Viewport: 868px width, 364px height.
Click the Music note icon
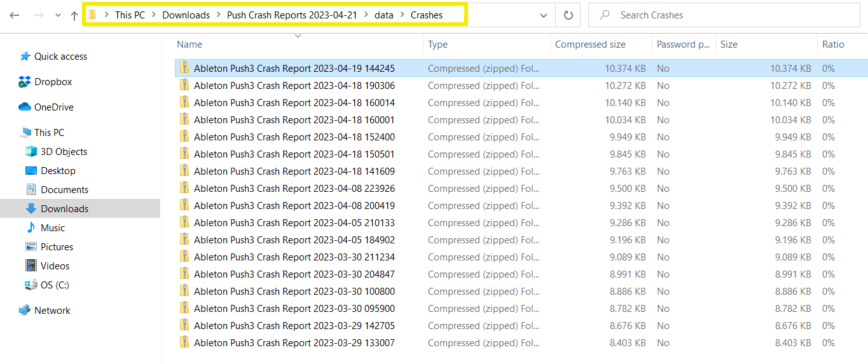(x=31, y=228)
